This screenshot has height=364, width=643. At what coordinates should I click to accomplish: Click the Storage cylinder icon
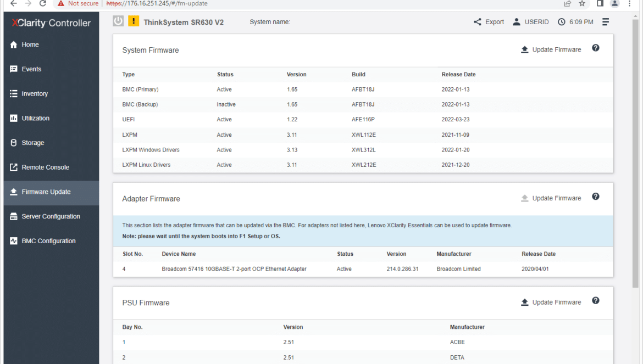[x=14, y=143]
